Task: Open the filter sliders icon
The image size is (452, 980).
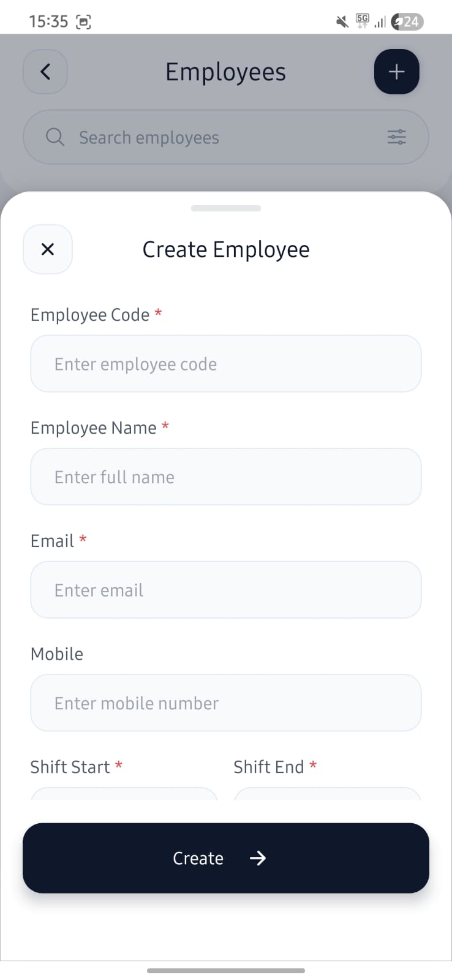Action: 397,137
